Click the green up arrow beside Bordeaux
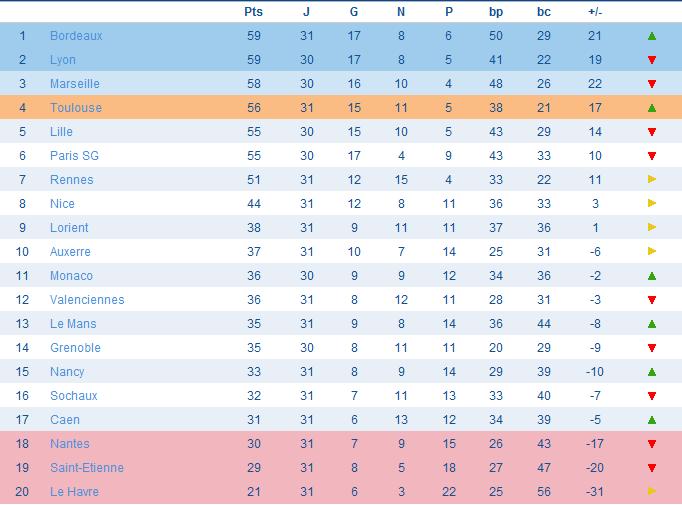 point(652,36)
